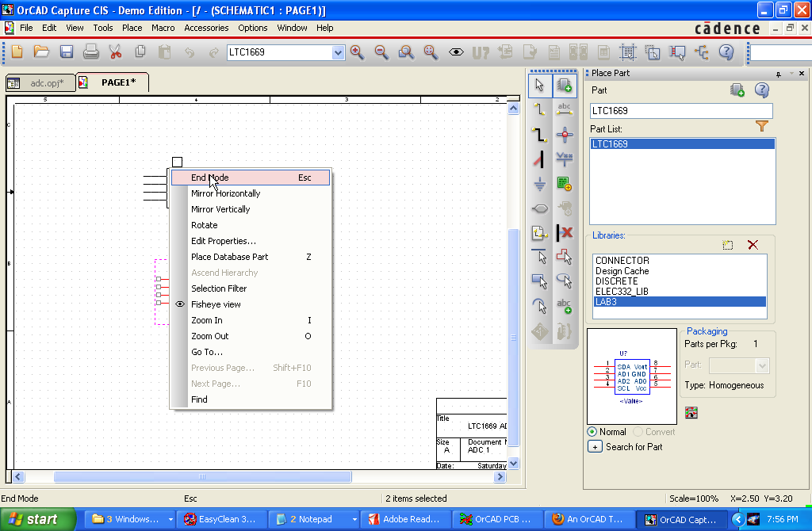Select the Place Ground tool
Image resolution: width=812 pixels, height=531 pixels.
[539, 184]
